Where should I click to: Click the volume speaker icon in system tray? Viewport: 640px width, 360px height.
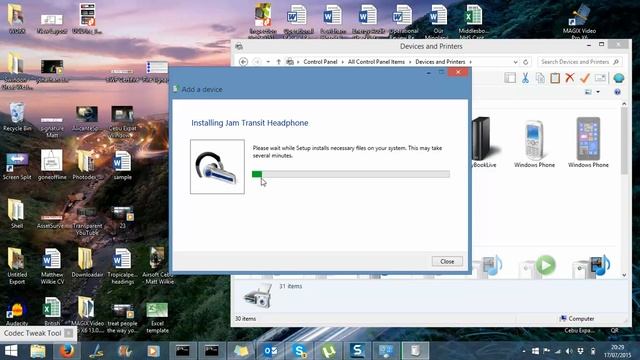point(569,351)
